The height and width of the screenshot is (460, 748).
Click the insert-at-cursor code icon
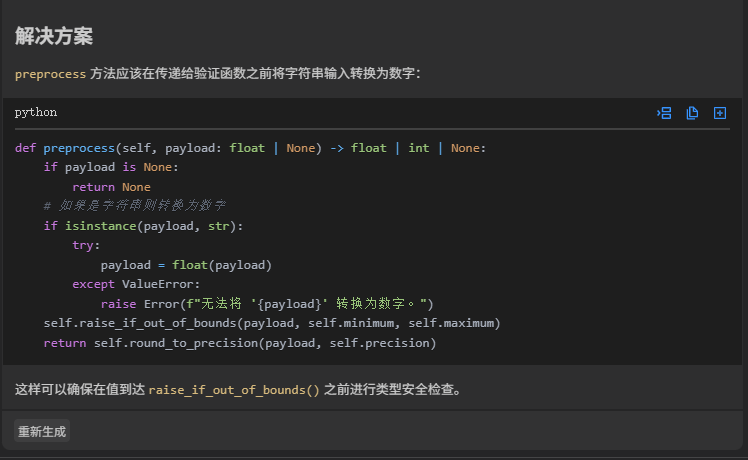click(x=664, y=113)
